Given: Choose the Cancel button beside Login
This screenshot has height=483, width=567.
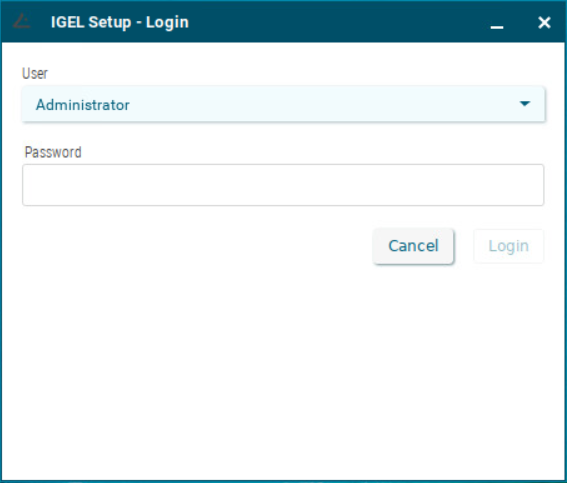Looking at the screenshot, I should 413,246.
